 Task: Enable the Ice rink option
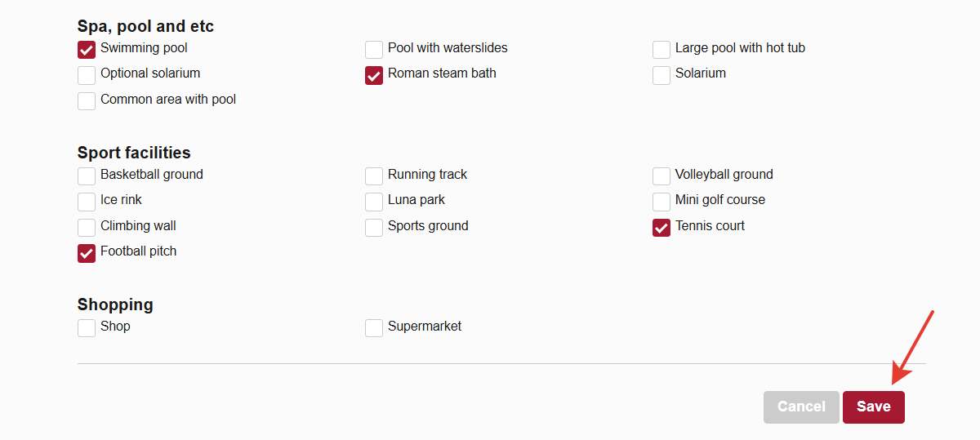tap(87, 202)
